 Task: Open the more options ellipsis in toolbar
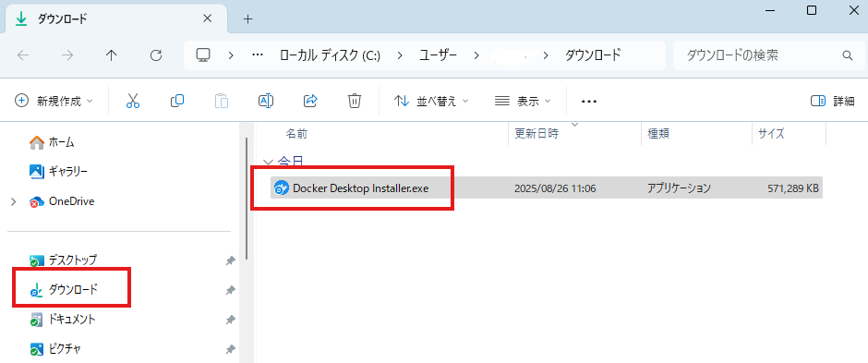click(589, 102)
